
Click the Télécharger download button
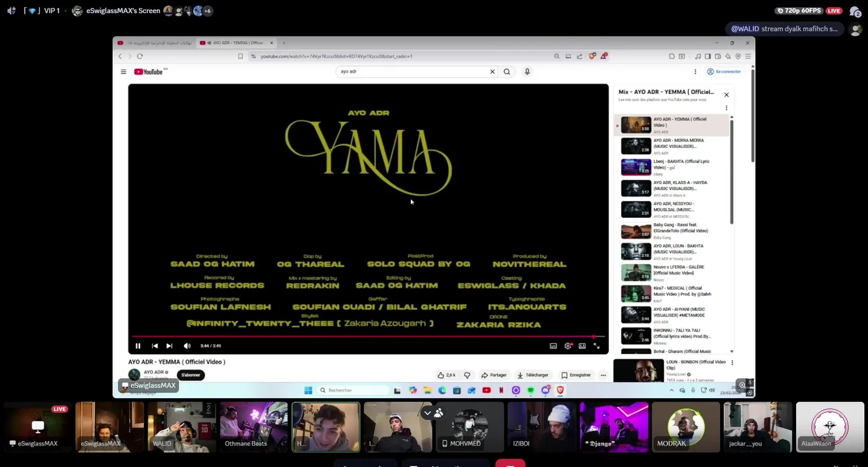click(x=533, y=375)
